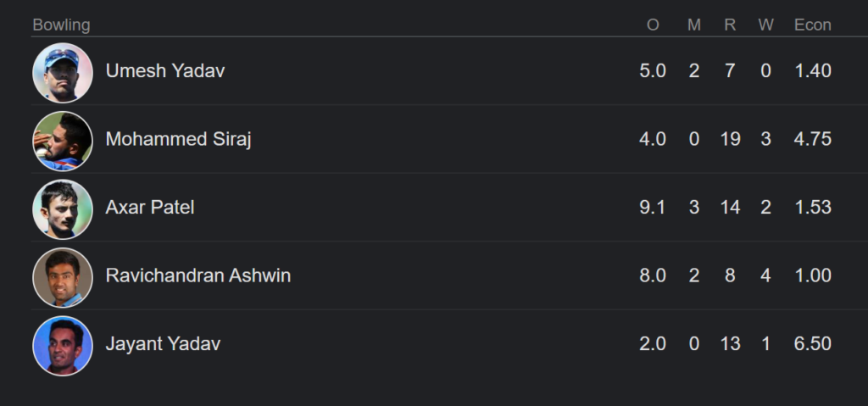Open Mohammed Siraj's profile photo
Screen dimensions: 868x406
click(63, 141)
